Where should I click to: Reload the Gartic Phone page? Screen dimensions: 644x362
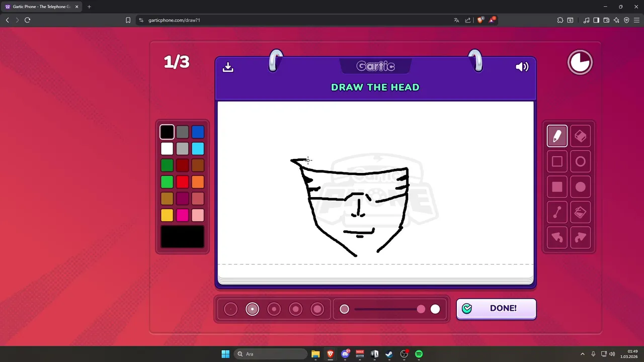coord(27,20)
